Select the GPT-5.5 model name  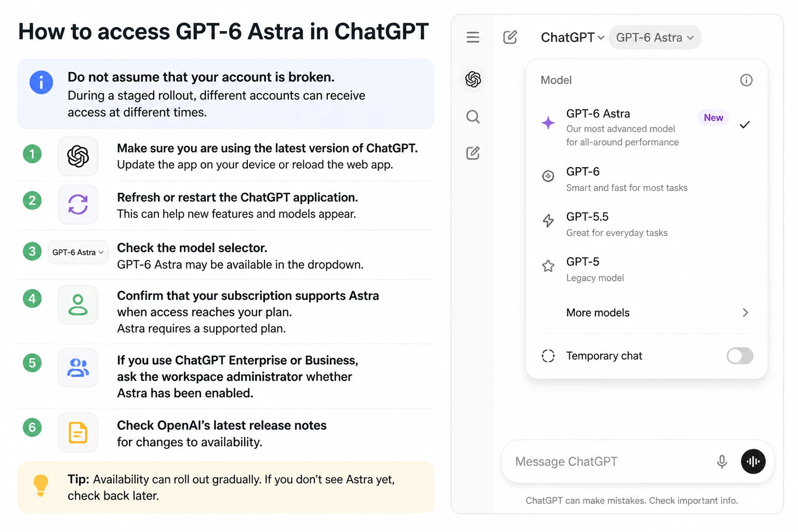[588, 217]
